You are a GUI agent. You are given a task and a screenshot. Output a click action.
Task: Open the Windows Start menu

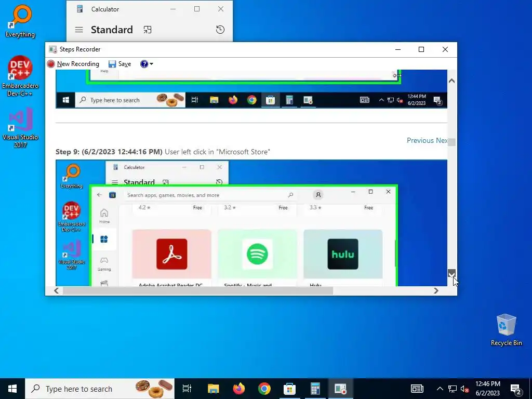point(12,389)
